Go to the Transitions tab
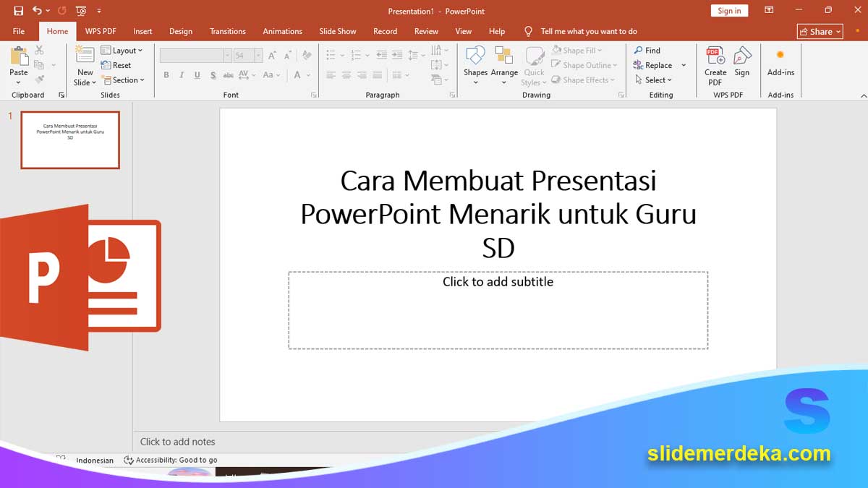The width and height of the screenshot is (868, 488). point(228,31)
